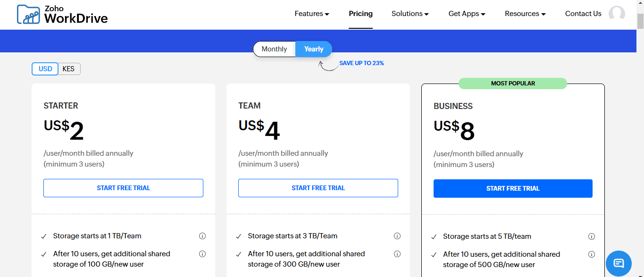Screen dimensions: 644x277
Task: Switch billing to Monthly
Action: 274,49
